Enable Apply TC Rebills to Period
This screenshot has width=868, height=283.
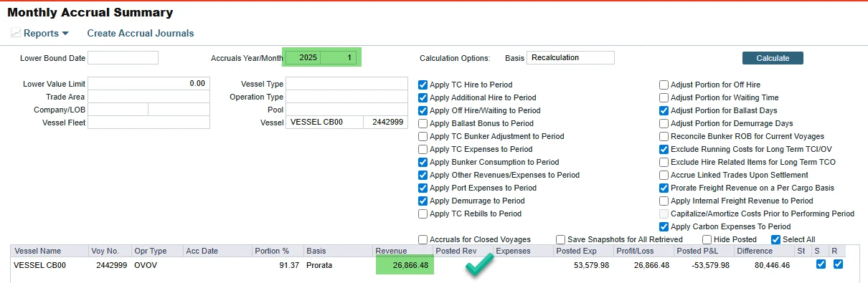coord(423,214)
